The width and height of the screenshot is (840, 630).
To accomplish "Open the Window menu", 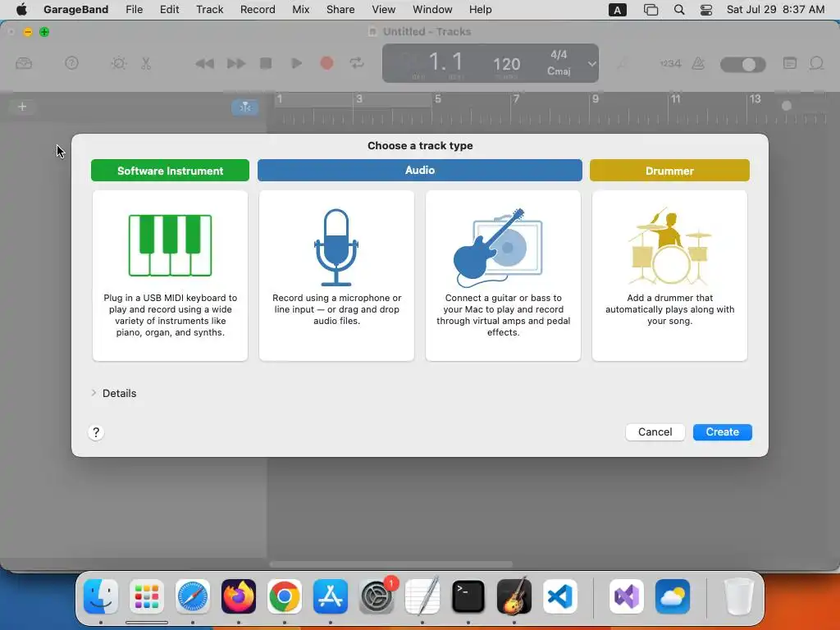I will point(432,10).
